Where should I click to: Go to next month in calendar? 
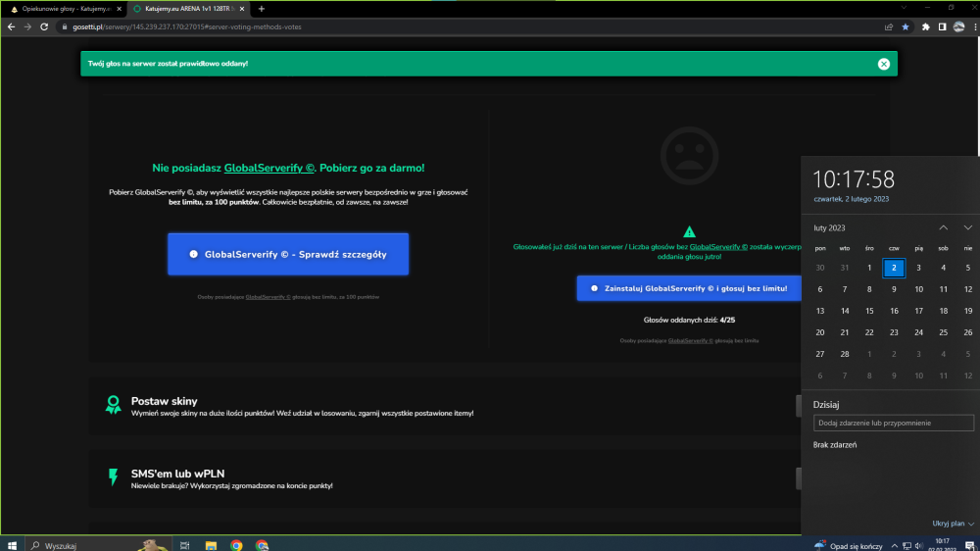click(967, 227)
